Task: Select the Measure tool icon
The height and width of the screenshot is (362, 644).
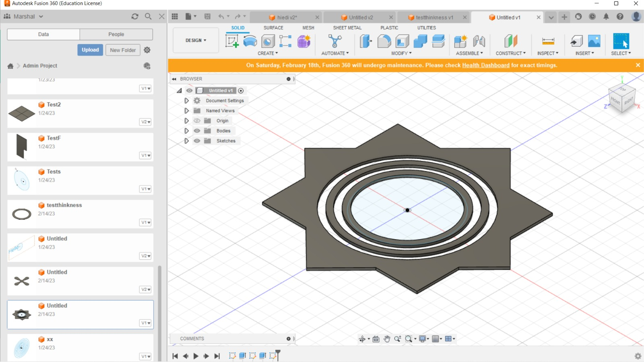Action: [x=548, y=41]
